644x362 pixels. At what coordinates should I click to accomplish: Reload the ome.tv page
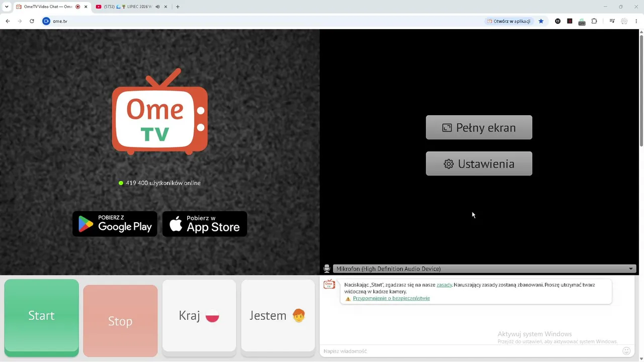(x=32, y=21)
